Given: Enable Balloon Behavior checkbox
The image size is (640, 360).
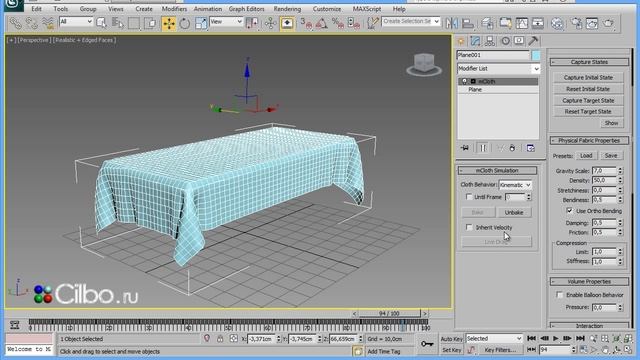Looking at the screenshot, I should click(x=560, y=295).
